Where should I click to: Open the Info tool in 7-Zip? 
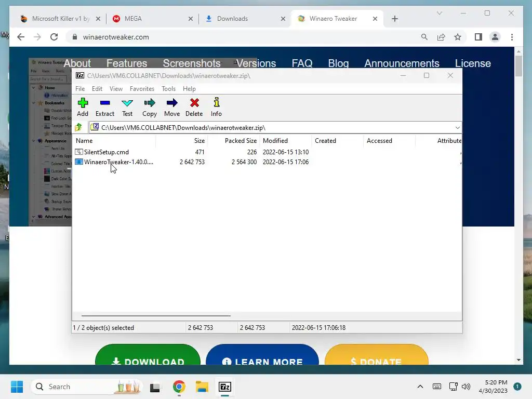click(x=216, y=107)
